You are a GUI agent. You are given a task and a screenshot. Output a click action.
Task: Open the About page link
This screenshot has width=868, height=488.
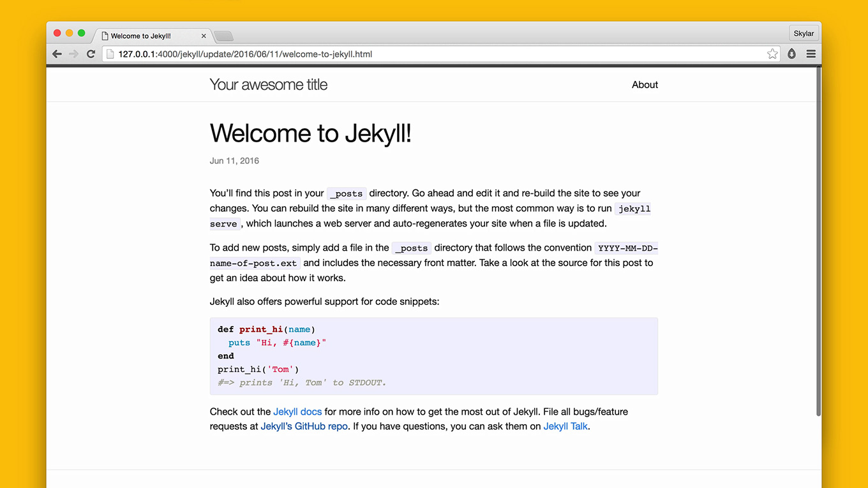[645, 85]
